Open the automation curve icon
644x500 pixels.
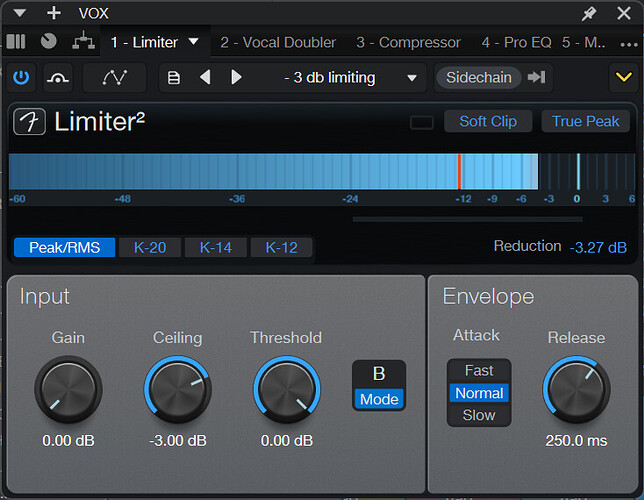click(x=115, y=77)
